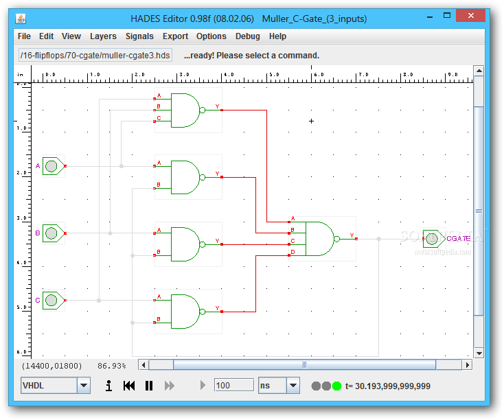Click the zoom percentage 86.93%
Screen dimensions: 504x420
tap(111, 366)
